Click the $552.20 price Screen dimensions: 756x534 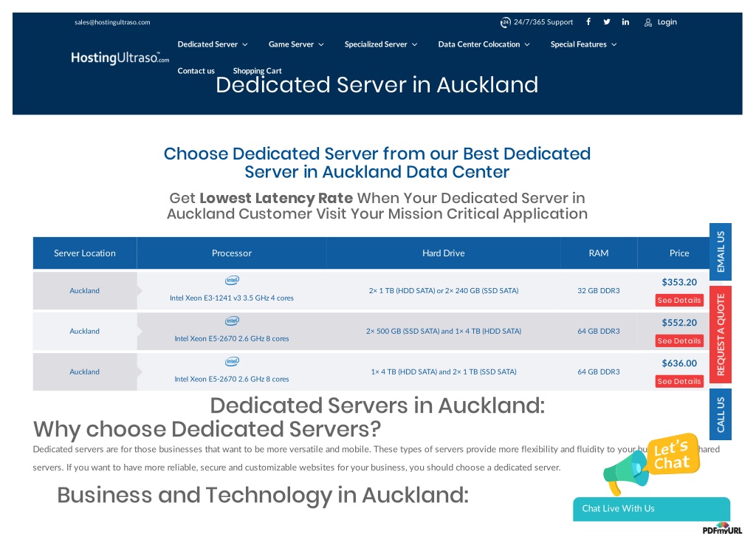[x=679, y=323]
